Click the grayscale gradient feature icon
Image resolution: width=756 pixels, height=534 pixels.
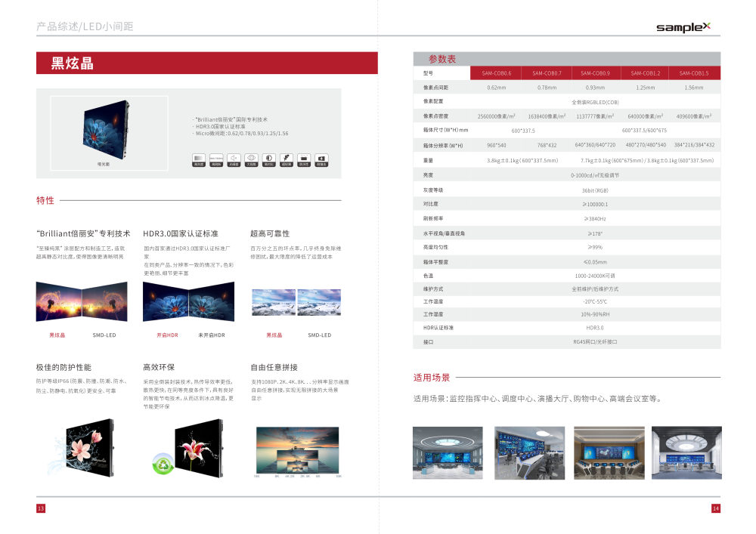coord(199,158)
